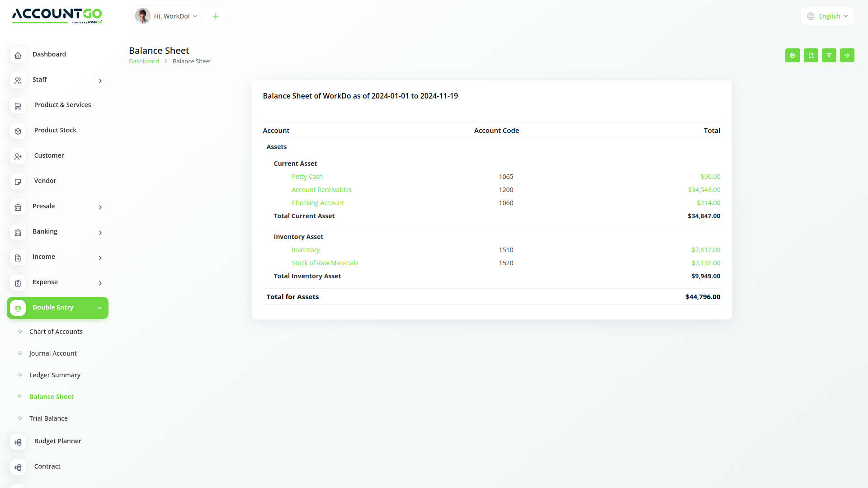Open the Account Receivables account link
868x488 pixels.
(x=321, y=190)
